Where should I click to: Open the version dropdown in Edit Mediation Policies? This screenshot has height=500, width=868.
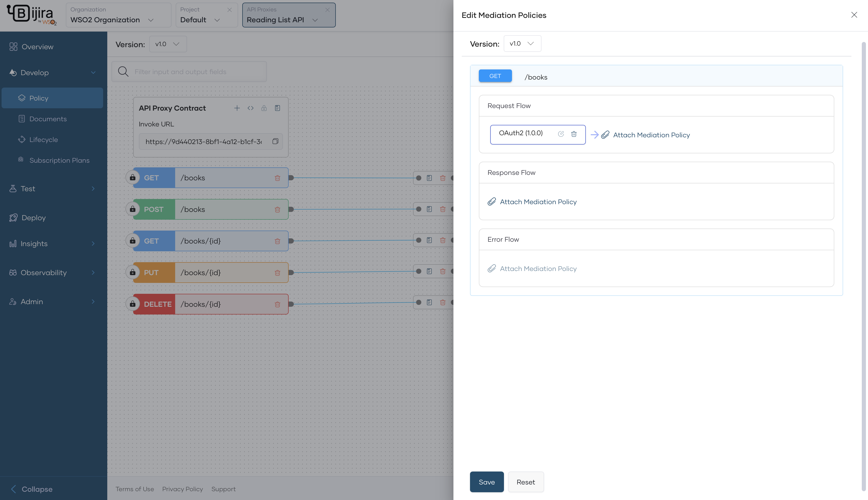point(522,44)
